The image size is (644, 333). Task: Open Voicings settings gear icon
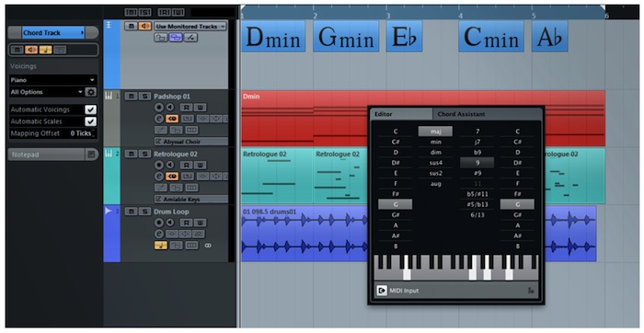tap(91, 92)
